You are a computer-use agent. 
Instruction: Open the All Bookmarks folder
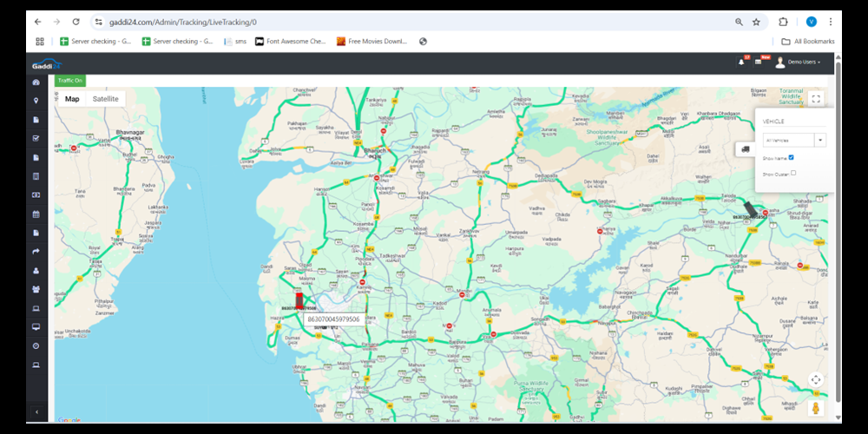(x=807, y=41)
